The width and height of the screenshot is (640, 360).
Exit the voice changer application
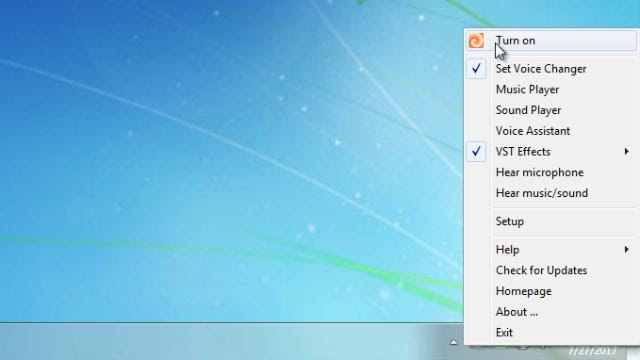coord(504,333)
